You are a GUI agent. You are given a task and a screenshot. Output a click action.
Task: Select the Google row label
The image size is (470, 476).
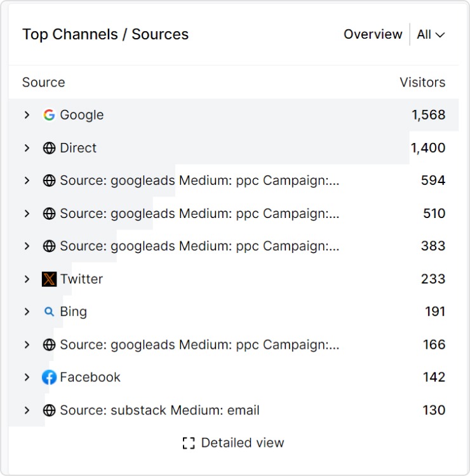(82, 116)
